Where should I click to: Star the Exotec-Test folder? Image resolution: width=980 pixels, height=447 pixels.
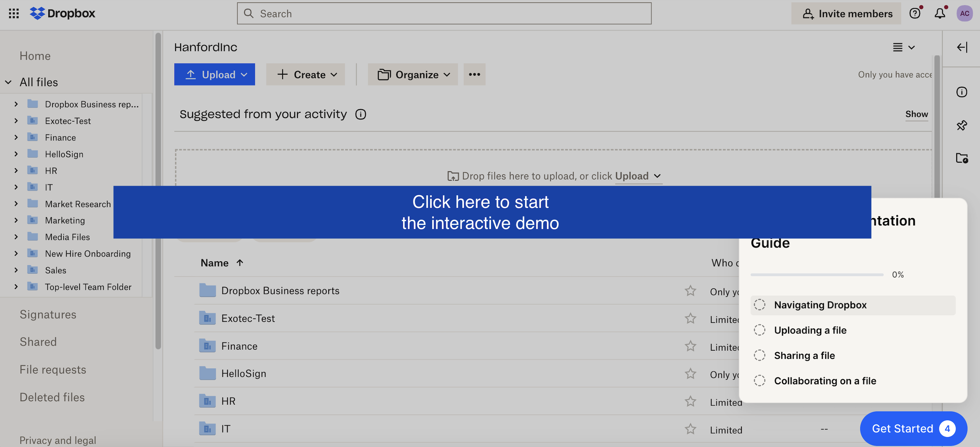pyautogui.click(x=690, y=318)
